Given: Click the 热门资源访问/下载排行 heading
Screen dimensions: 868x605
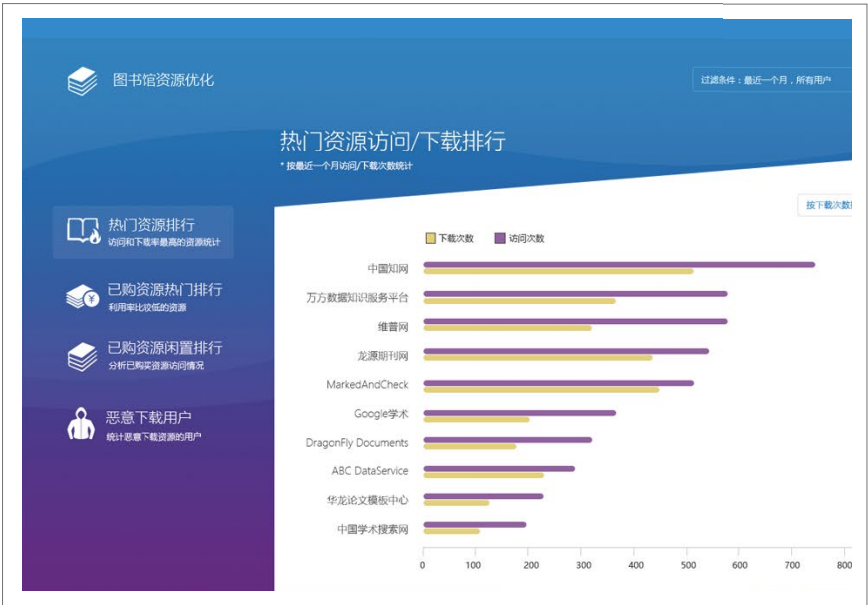Looking at the screenshot, I should click(x=393, y=141).
